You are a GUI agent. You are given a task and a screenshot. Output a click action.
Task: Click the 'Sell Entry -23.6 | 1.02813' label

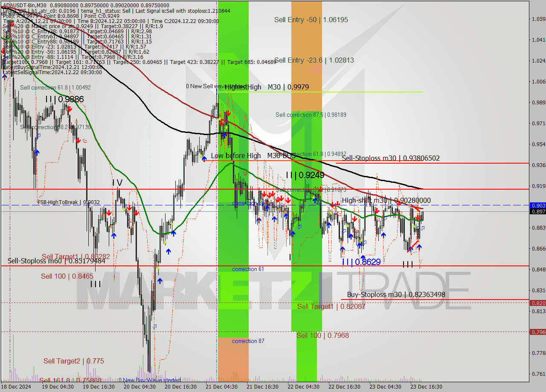[314, 61]
